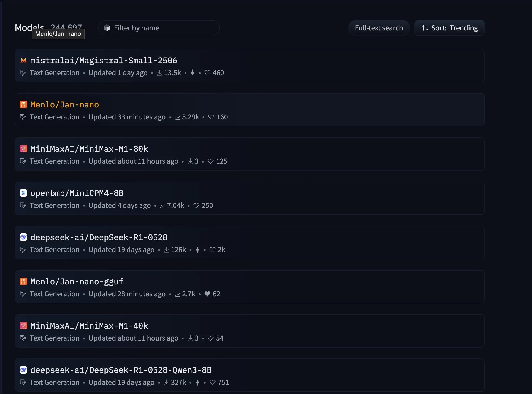Open deepseek-ai/DeepSeek-R1-0528-Qwen3-8B model
Image resolution: width=532 pixels, height=394 pixels.
pos(121,370)
